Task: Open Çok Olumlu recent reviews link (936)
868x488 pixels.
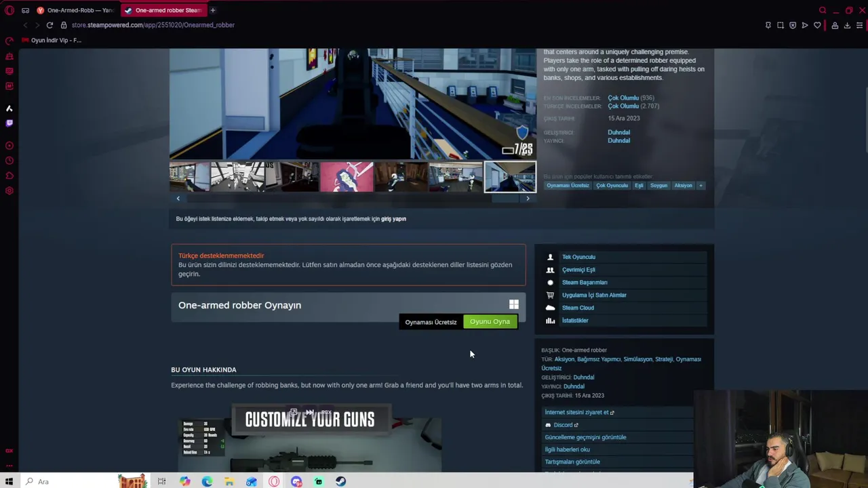Action: [623, 98]
